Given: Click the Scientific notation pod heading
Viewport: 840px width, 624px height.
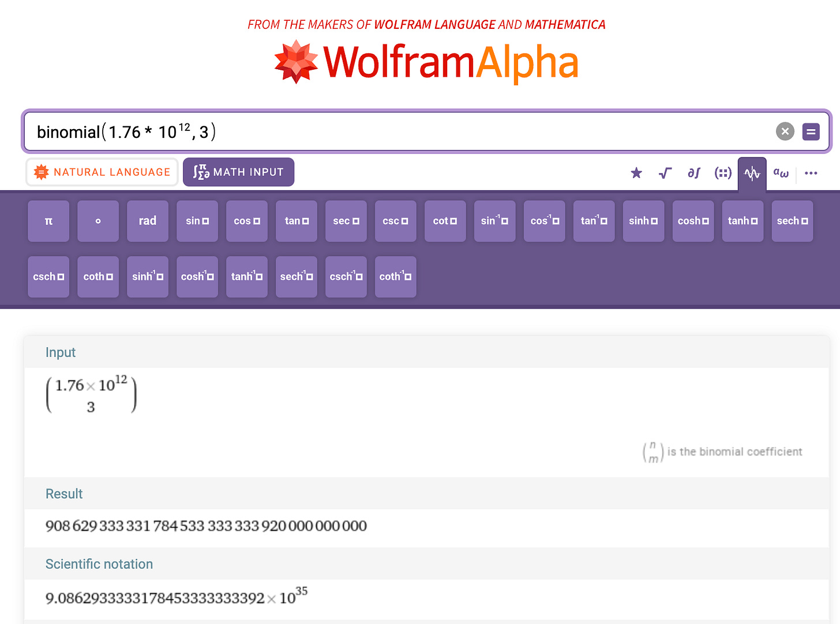Looking at the screenshot, I should 99,564.
